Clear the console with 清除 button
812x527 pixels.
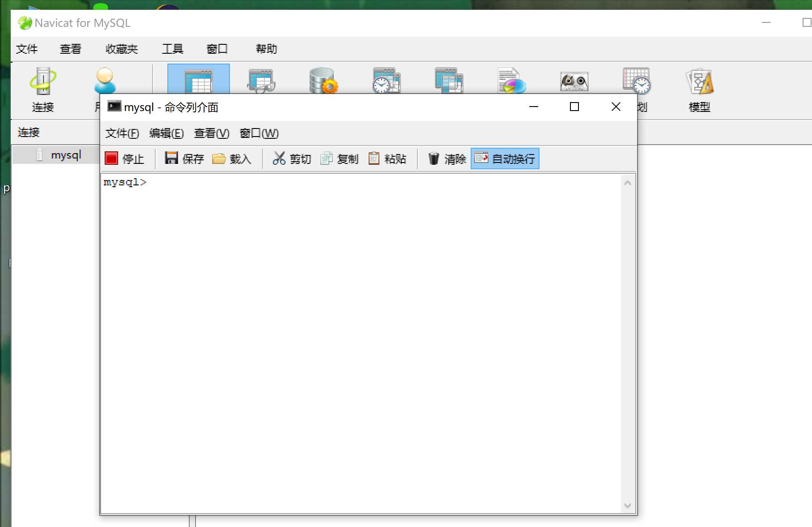(x=446, y=159)
